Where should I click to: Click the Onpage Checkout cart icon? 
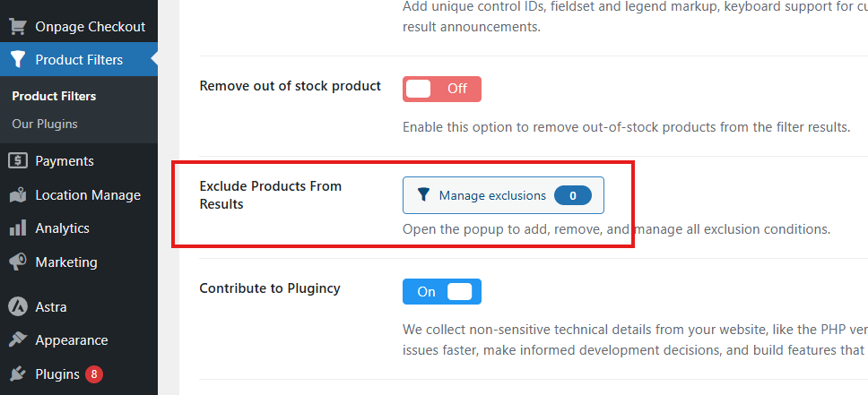pos(17,26)
